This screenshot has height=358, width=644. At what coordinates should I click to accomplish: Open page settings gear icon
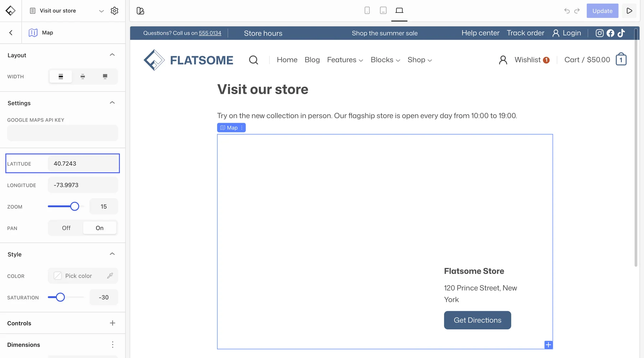point(114,11)
